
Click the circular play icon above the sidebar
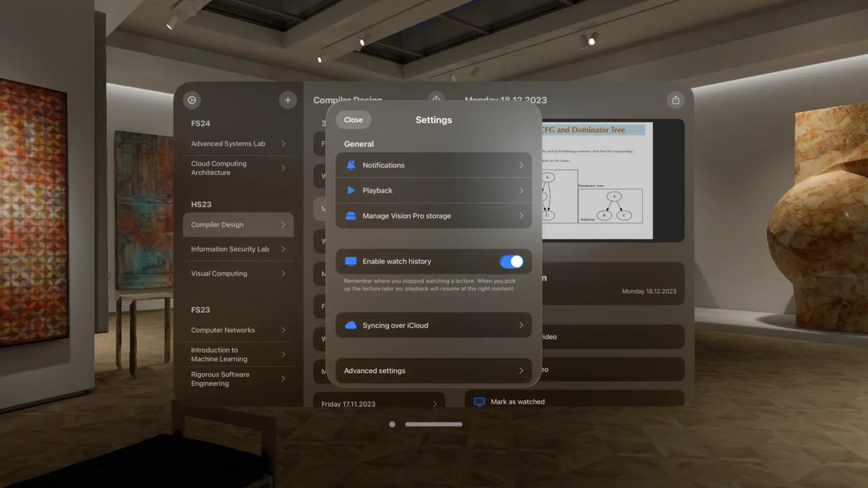[x=191, y=100]
